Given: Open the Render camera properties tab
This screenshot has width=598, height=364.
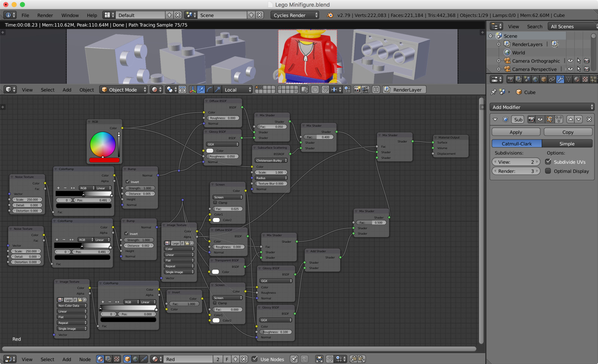Looking at the screenshot, I should click(510, 79).
